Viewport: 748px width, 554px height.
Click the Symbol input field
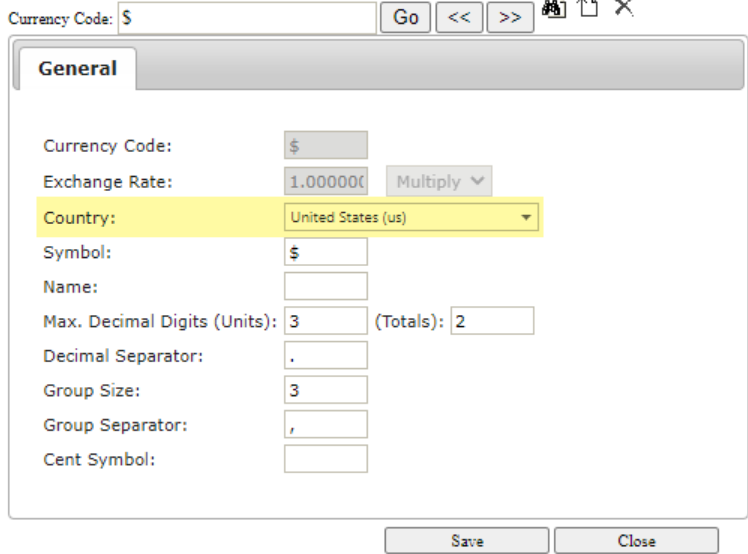[x=326, y=252]
